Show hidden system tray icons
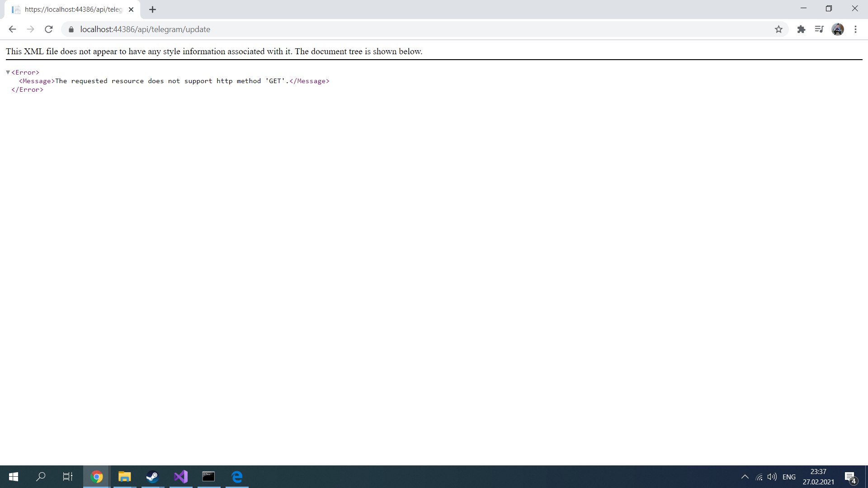 [x=745, y=477]
